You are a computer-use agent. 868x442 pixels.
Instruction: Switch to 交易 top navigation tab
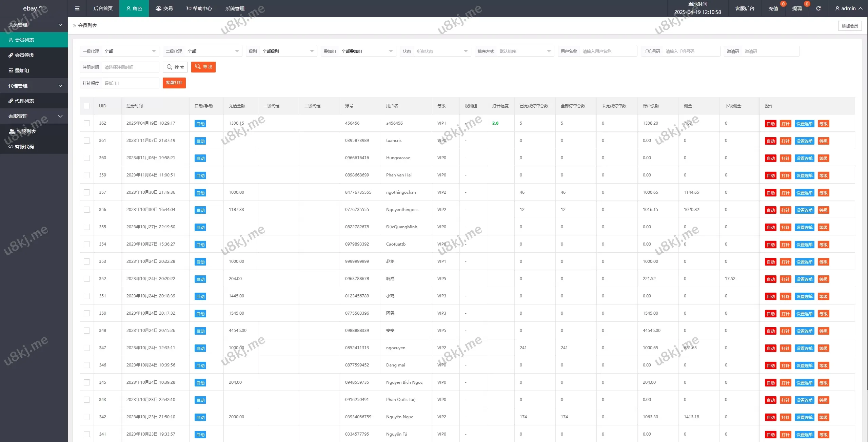(164, 8)
